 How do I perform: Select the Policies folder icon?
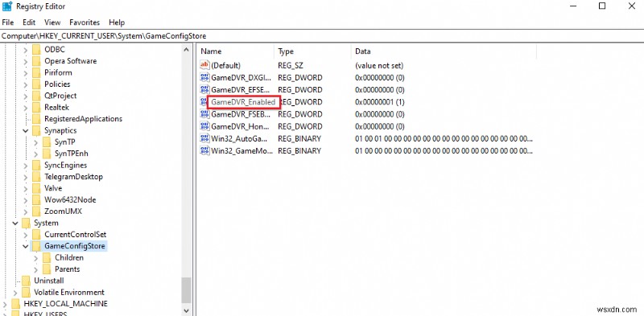click(37, 84)
